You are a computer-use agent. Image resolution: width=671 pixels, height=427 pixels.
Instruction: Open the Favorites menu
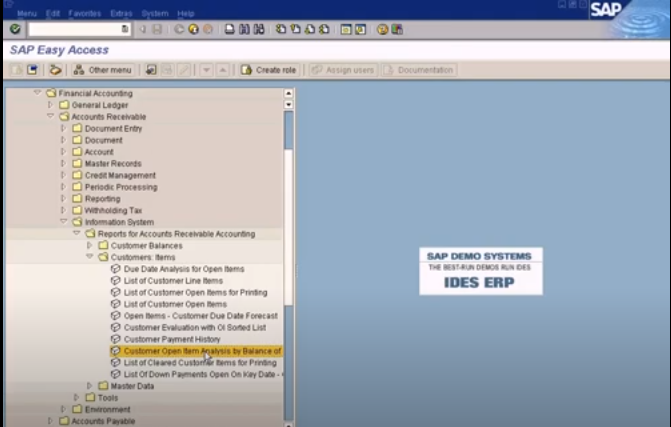(x=84, y=14)
